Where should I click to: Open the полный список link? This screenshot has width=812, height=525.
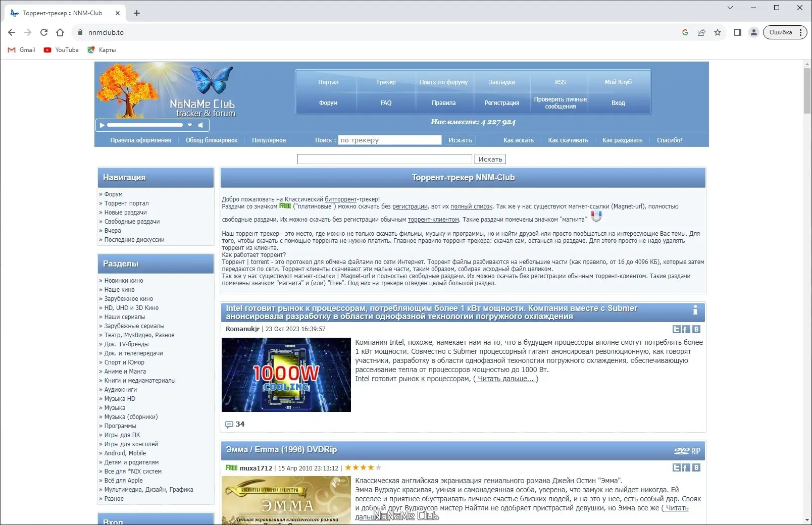(x=471, y=206)
